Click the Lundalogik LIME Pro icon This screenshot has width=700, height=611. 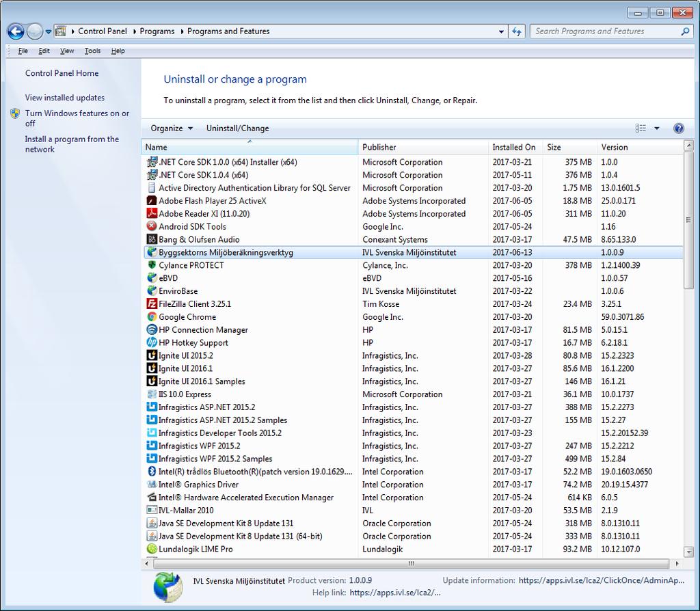click(x=152, y=549)
